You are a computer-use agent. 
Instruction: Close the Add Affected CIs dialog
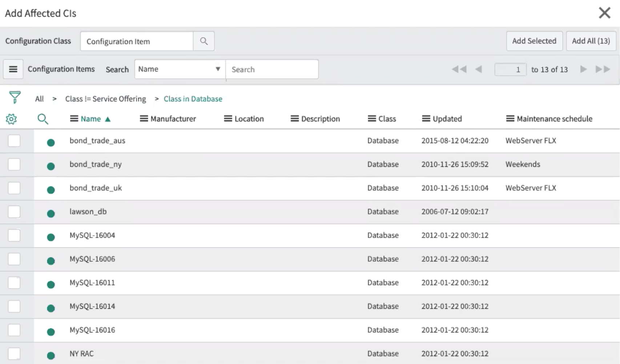click(605, 13)
